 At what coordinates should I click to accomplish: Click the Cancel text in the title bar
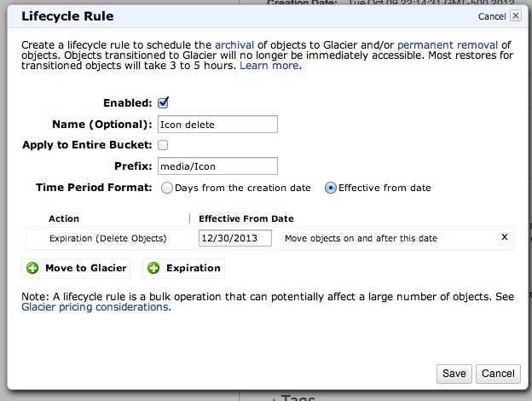(492, 16)
